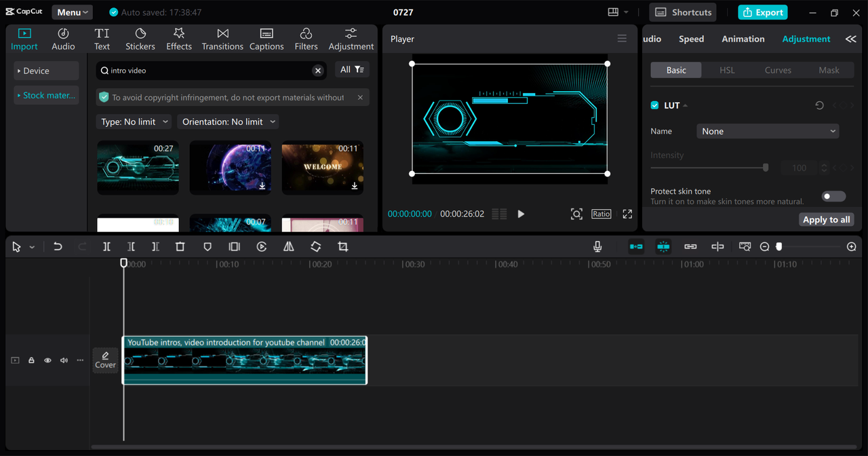Click the Export button
868x456 pixels.
tap(763, 12)
